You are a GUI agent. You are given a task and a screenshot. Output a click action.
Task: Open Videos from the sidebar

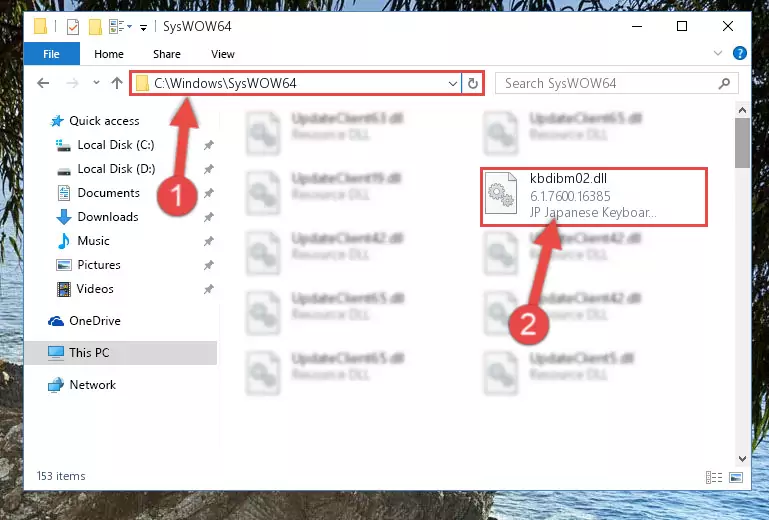(85, 289)
